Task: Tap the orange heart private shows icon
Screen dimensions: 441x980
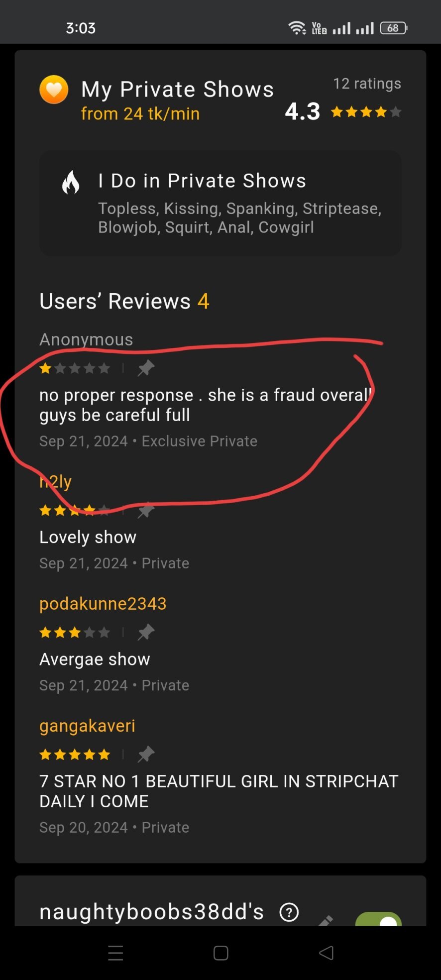Action: coord(54,90)
